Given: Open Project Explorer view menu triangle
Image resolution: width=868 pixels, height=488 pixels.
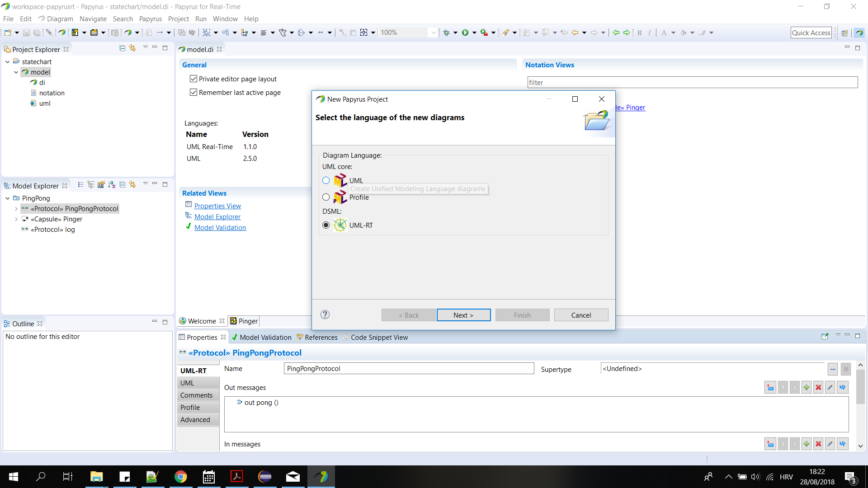Looking at the screenshot, I should coord(145,47).
